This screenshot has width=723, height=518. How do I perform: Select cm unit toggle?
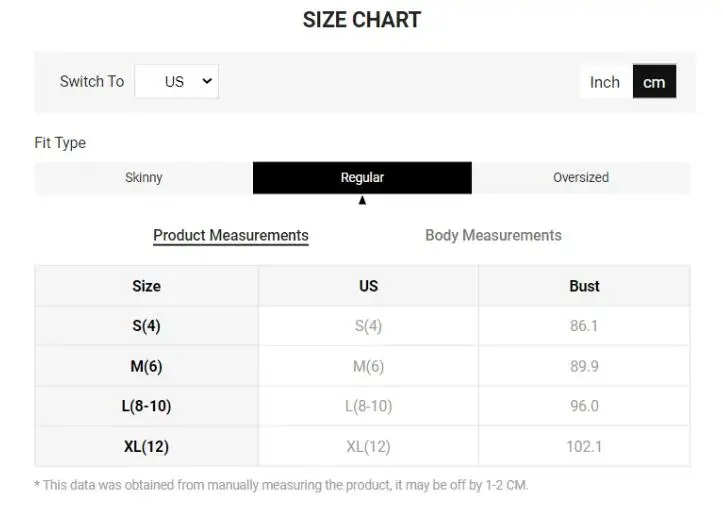(654, 82)
